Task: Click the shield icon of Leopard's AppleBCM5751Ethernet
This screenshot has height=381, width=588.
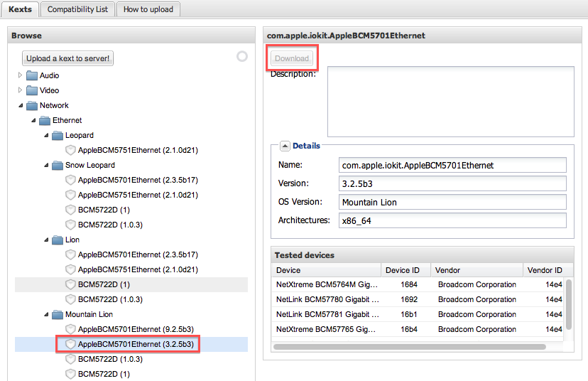Action: coord(70,150)
